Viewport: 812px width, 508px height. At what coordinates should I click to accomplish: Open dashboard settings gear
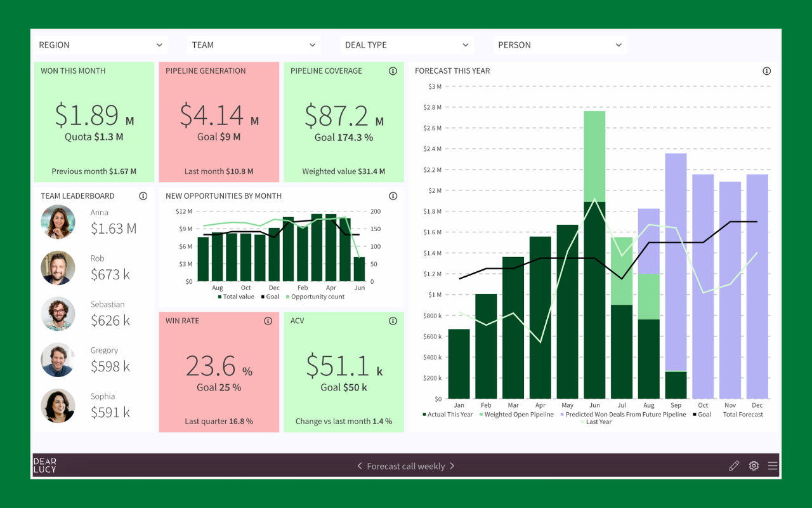pos(754,465)
